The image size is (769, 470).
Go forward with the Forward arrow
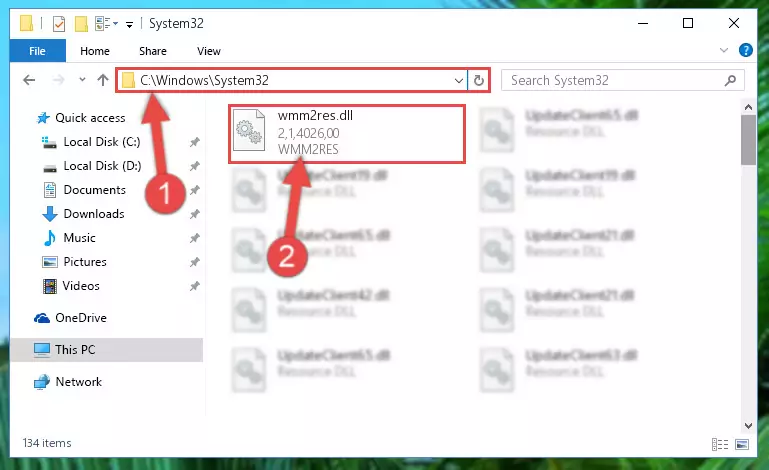tap(58, 80)
